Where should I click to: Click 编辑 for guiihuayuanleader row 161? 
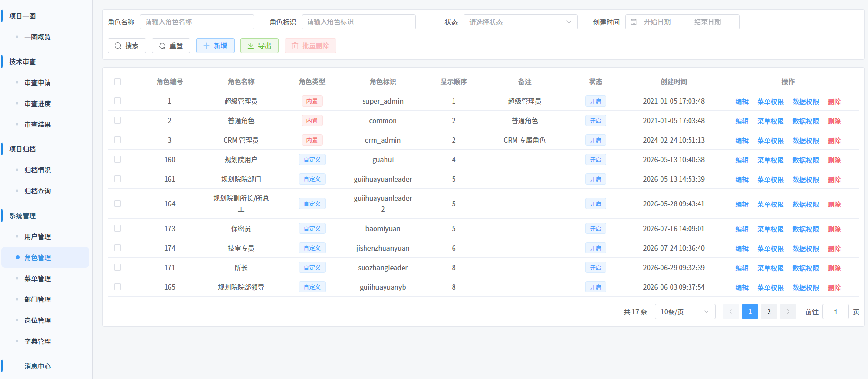[x=742, y=180]
